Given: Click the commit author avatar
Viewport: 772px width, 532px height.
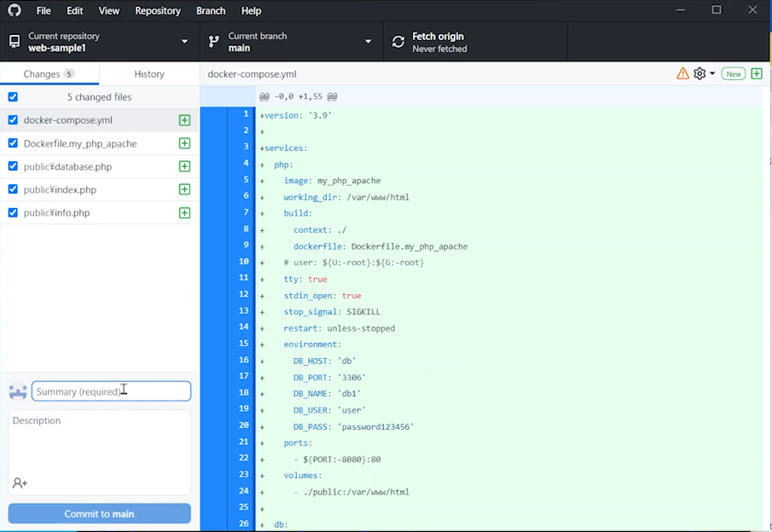Looking at the screenshot, I should point(18,391).
